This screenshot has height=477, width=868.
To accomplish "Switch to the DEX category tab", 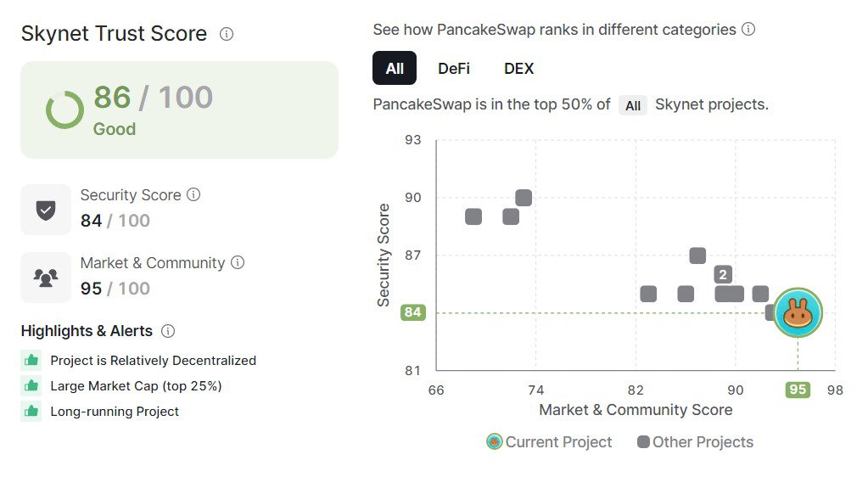I will click(x=518, y=68).
